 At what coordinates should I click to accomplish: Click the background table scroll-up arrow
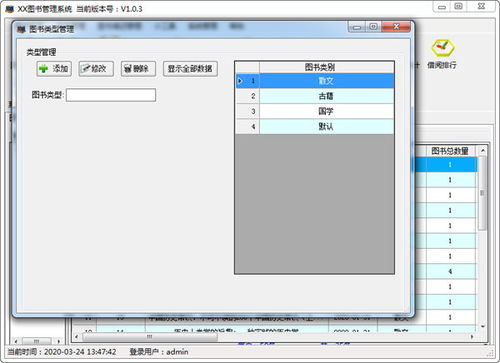click(482, 151)
